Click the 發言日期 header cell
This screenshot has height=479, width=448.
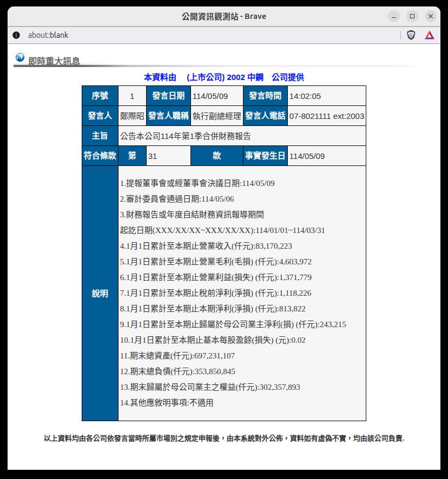(x=168, y=96)
